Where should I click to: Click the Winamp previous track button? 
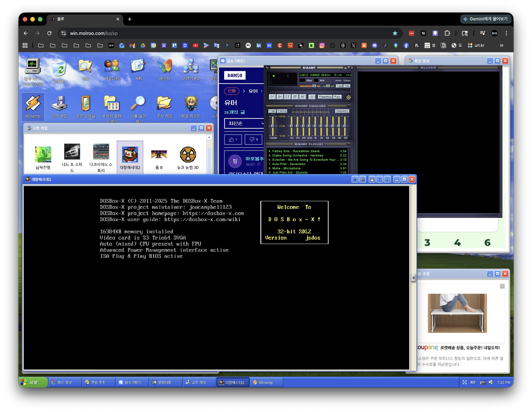coord(273,97)
